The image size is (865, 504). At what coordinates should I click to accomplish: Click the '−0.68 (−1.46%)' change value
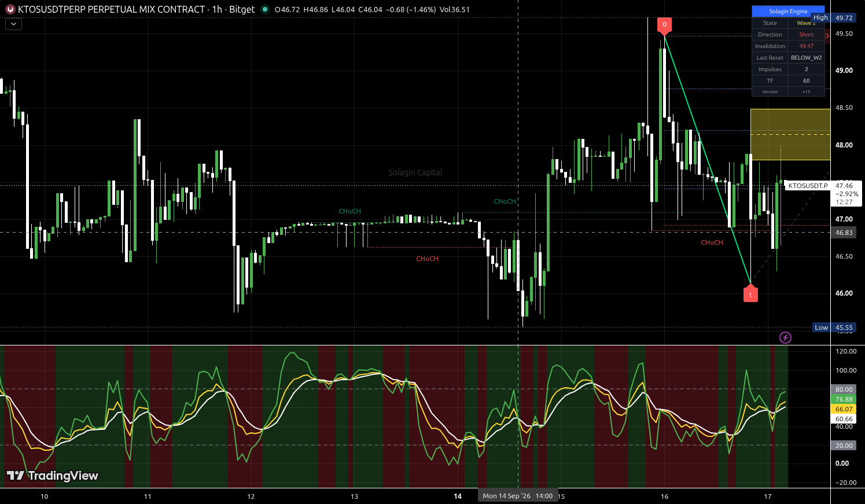click(x=410, y=10)
